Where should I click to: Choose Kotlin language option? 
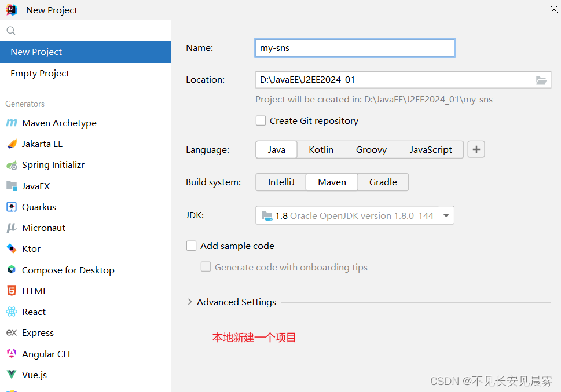tap(321, 149)
